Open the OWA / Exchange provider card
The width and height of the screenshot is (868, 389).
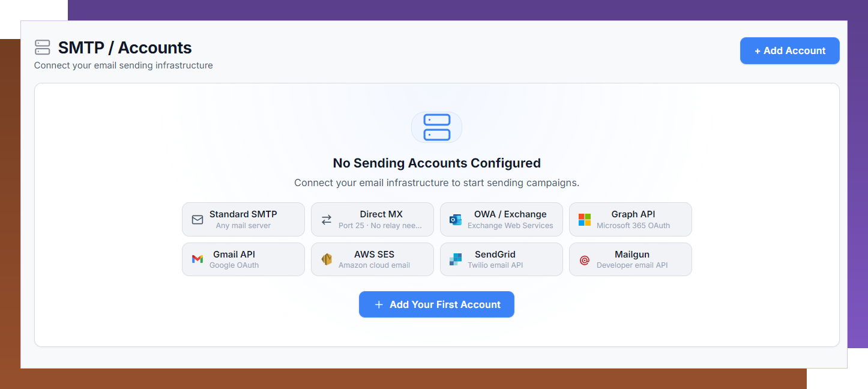(501, 219)
